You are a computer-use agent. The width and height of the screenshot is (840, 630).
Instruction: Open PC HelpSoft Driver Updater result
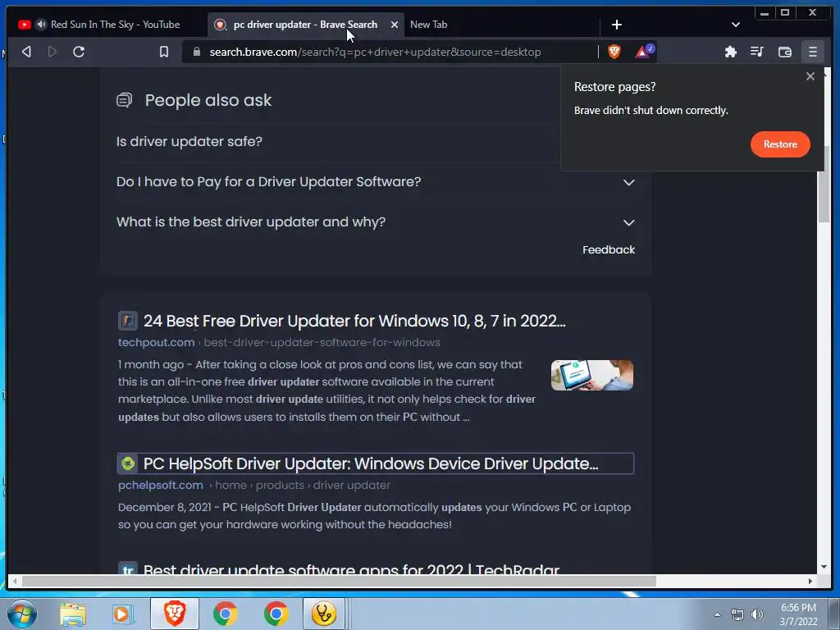(371, 463)
